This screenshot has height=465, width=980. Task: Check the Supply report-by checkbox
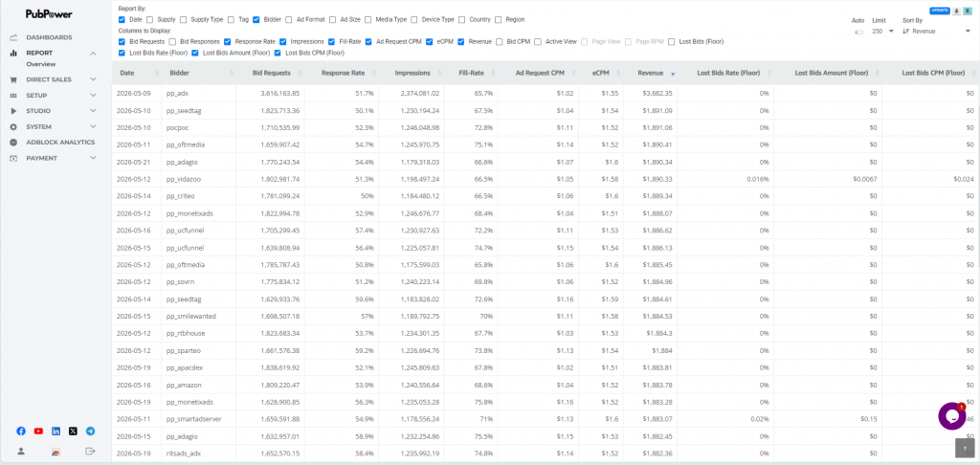click(x=149, y=19)
